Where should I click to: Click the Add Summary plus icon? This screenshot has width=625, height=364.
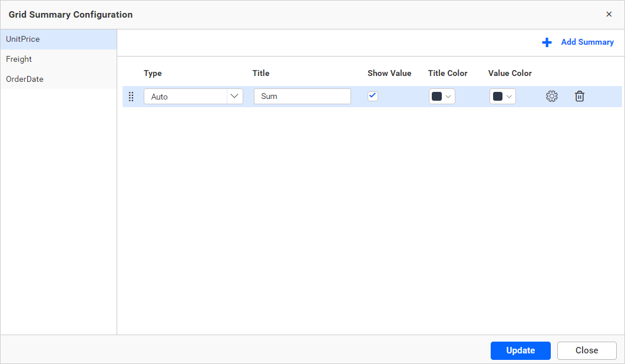coord(547,42)
